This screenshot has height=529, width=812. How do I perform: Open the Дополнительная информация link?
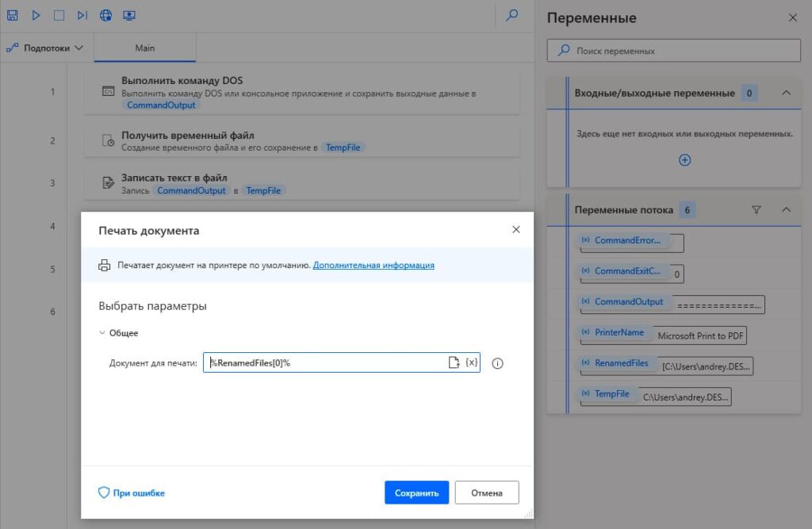click(373, 265)
